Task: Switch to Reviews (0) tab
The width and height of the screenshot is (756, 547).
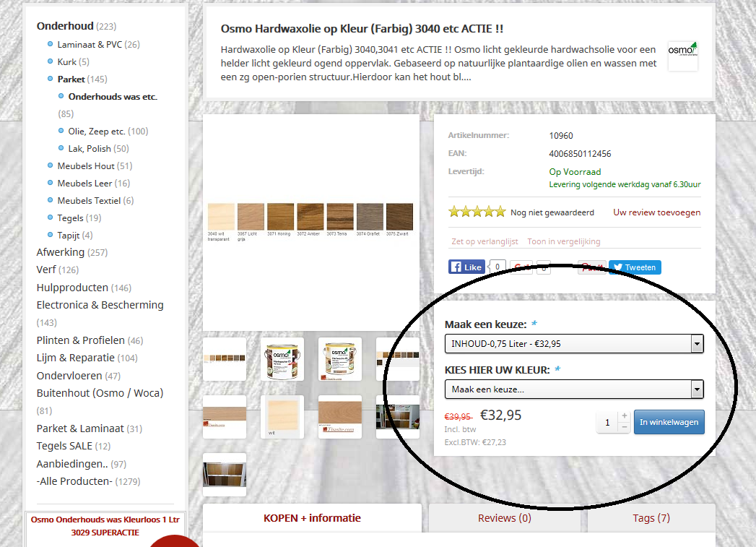Action: pos(504,518)
